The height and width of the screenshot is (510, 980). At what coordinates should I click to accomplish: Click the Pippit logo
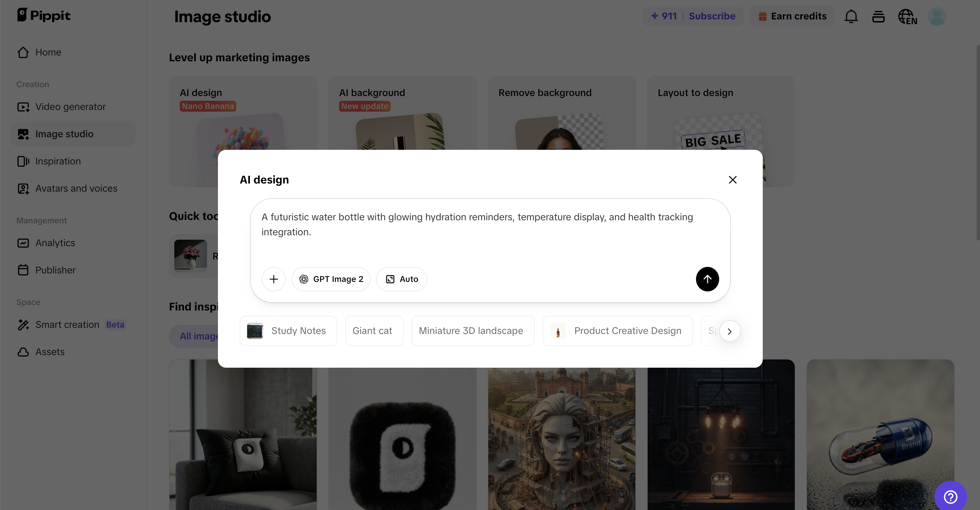pos(44,15)
